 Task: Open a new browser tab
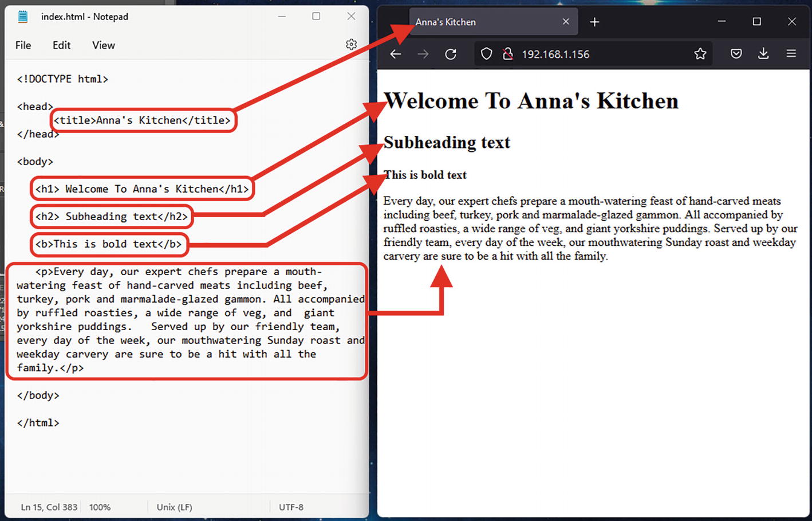coord(594,22)
